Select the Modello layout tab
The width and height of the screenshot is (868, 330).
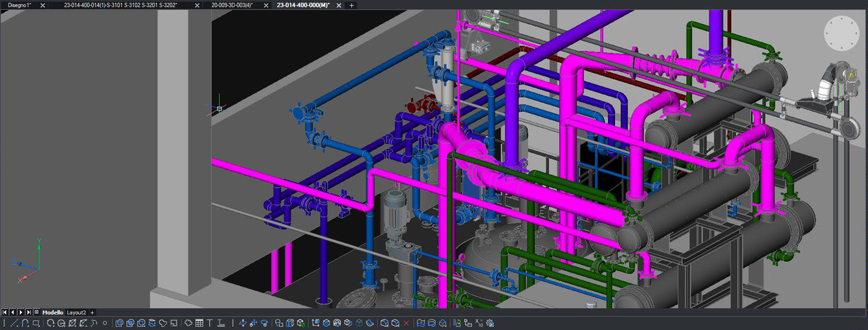(x=53, y=312)
